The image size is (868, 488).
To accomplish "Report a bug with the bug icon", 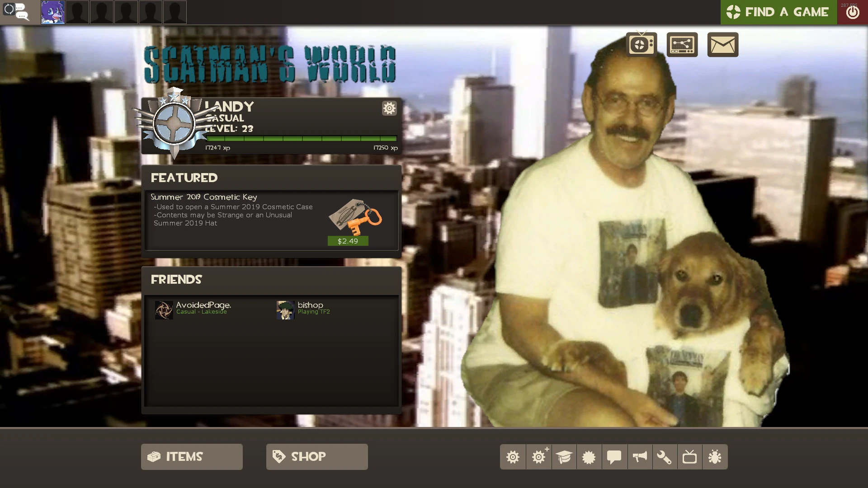I will coord(715,457).
